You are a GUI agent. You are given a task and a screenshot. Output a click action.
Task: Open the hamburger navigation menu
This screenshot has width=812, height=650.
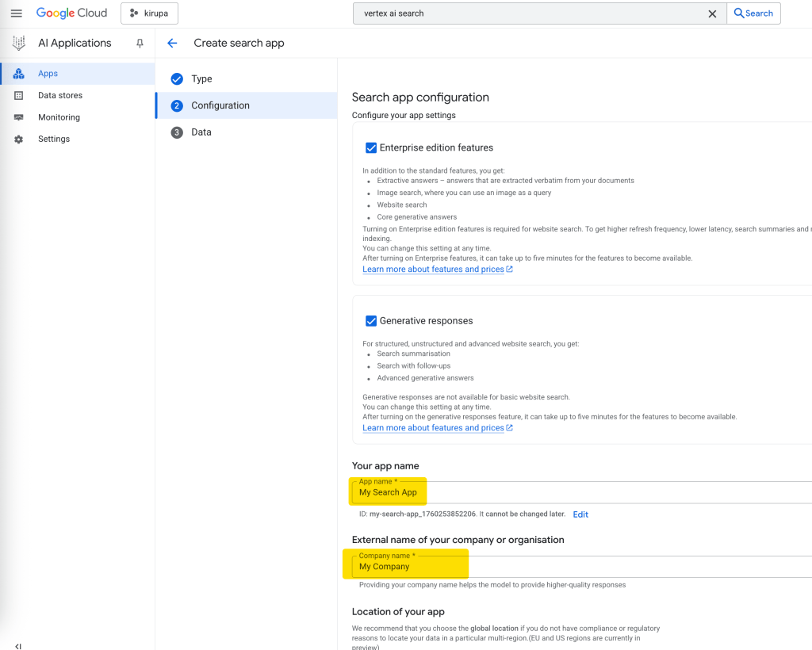click(x=16, y=13)
